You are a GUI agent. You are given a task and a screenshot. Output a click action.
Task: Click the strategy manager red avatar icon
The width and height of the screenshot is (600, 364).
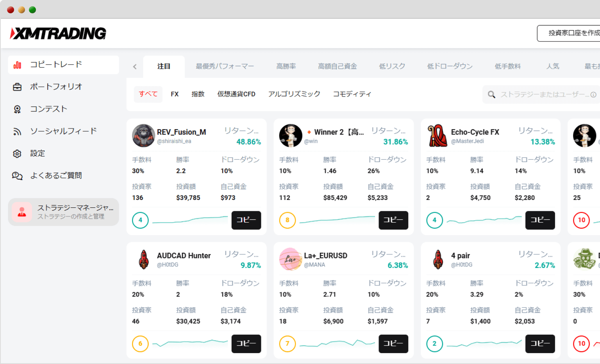tap(22, 212)
